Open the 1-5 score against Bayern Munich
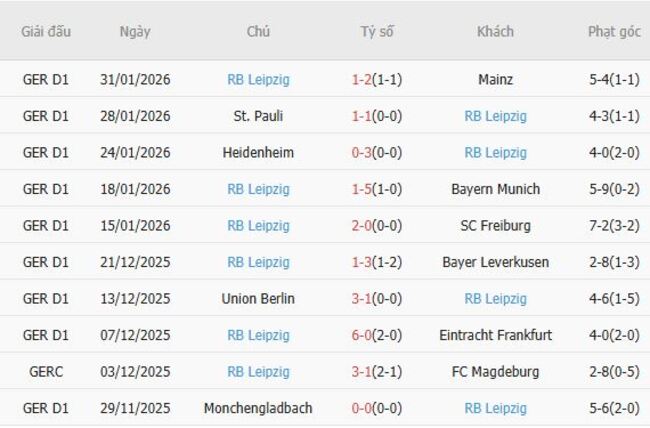 [x=361, y=189]
